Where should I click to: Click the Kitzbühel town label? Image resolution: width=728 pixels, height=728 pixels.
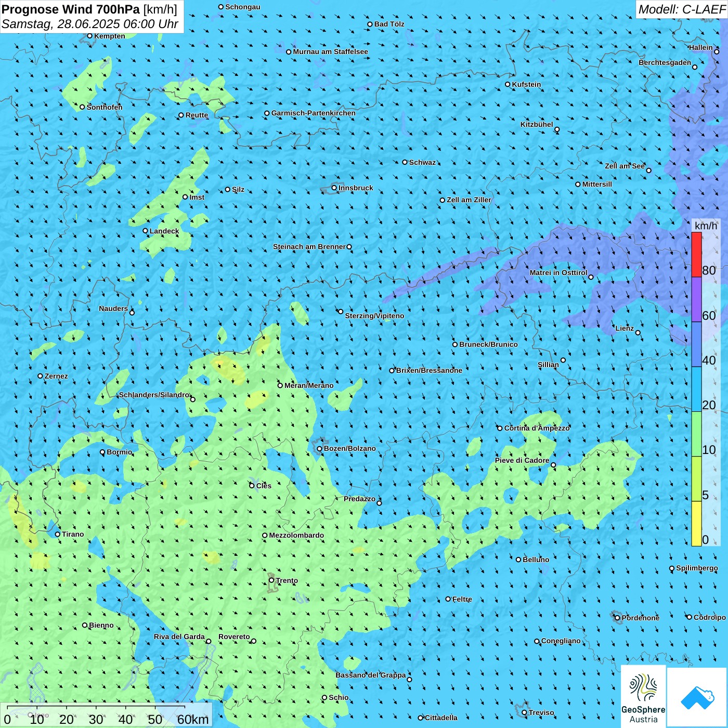tap(537, 125)
